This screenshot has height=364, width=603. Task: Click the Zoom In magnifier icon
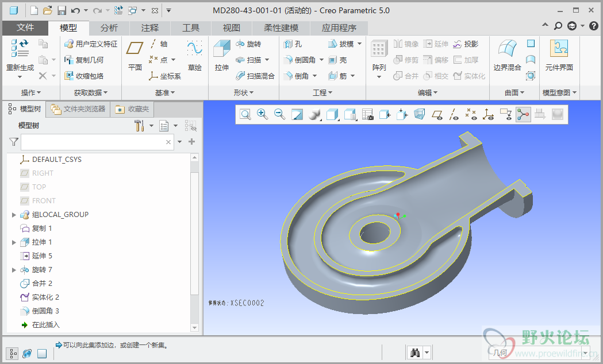point(262,114)
